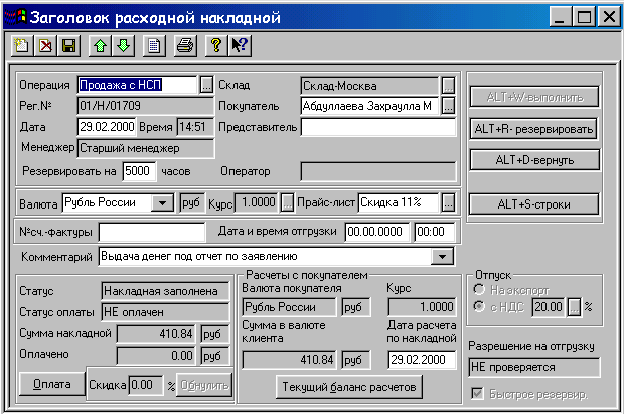Click the Резервировать на hours field 5000
Viewport: 624px width, 414px height.
(x=139, y=171)
